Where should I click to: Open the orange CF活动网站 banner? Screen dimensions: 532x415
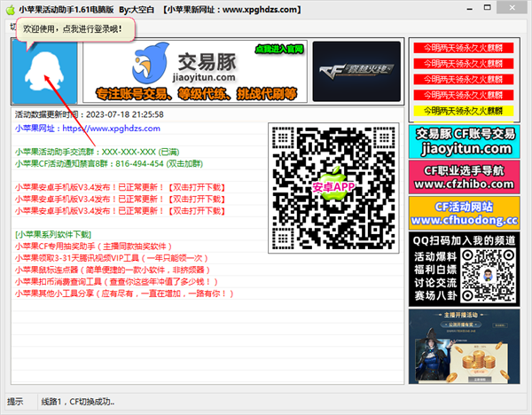461,213
